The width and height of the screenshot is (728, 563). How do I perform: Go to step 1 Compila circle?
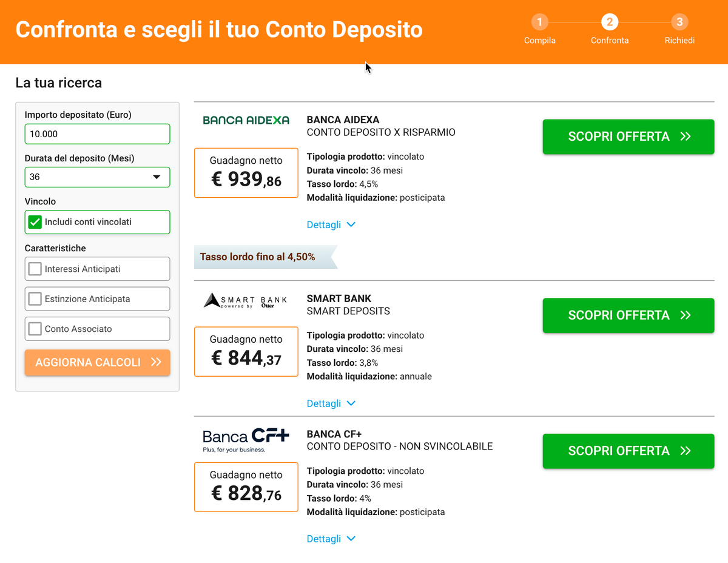(x=540, y=22)
